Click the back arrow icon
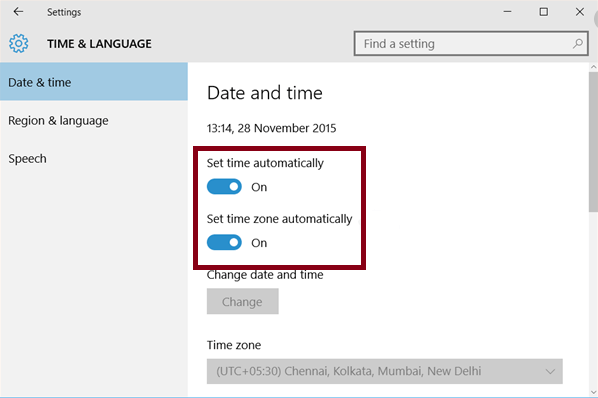 pos(18,12)
